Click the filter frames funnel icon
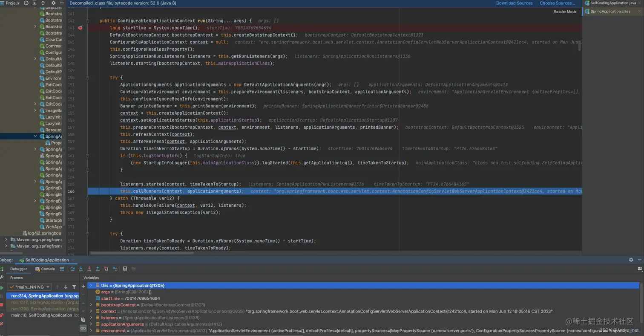The height and width of the screenshot is (336, 644). (x=74, y=287)
